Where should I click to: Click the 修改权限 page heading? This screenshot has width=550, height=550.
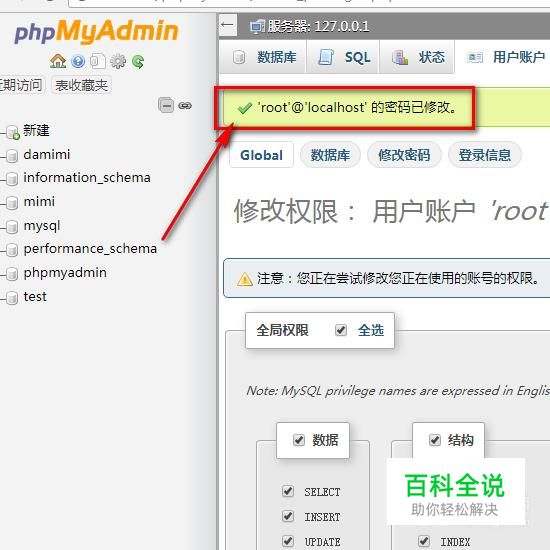click(x=390, y=212)
